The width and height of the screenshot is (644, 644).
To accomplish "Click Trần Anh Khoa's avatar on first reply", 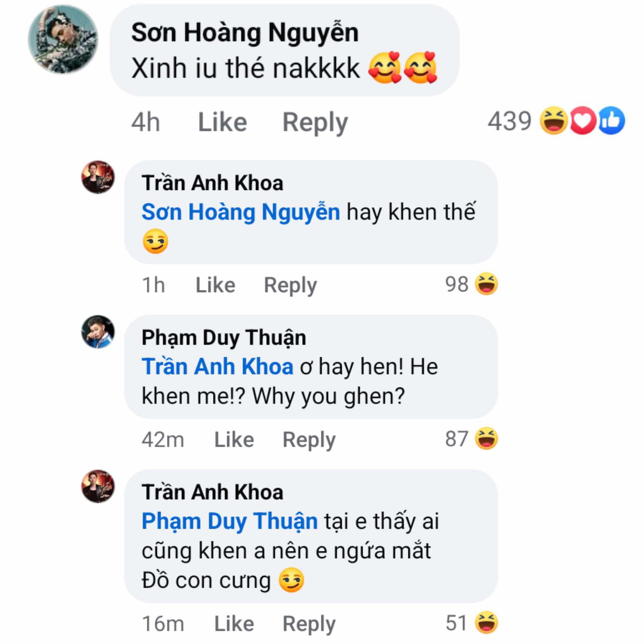I will [98, 177].
